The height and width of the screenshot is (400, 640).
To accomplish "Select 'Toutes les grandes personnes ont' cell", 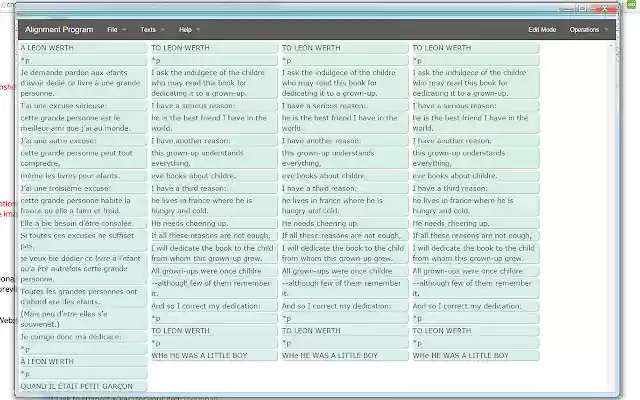I will tap(83, 297).
